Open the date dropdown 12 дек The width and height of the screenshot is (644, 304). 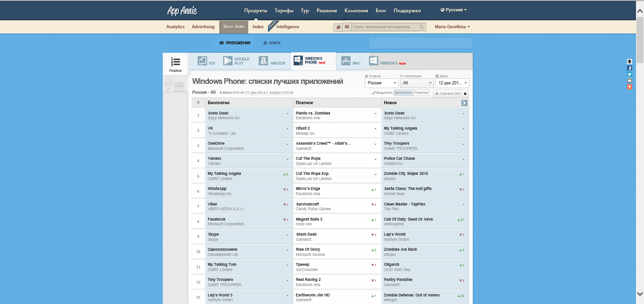pos(452,83)
